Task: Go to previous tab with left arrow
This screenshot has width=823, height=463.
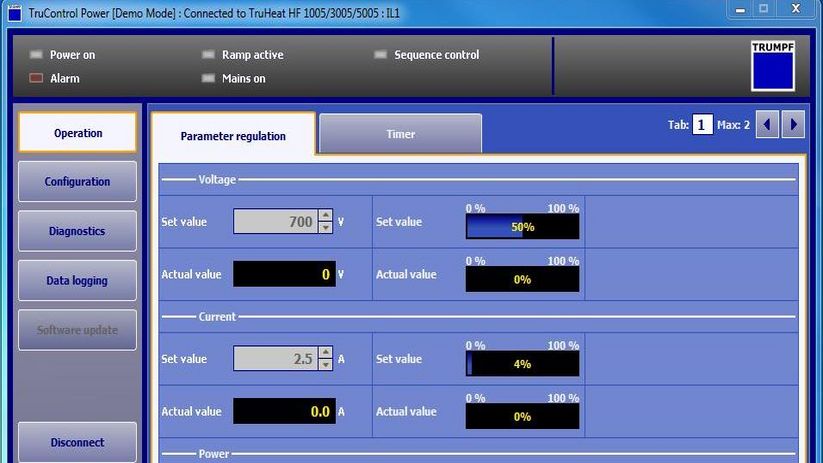Action: click(767, 125)
